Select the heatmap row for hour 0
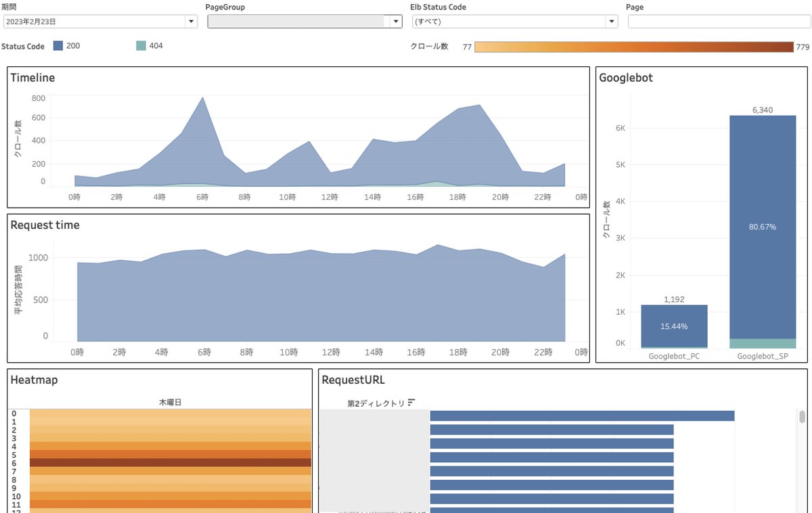The image size is (812, 513). [171, 413]
